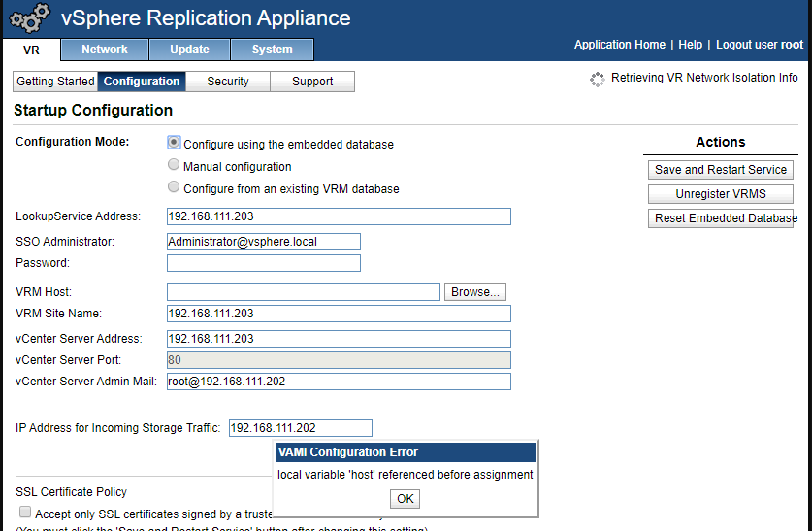Click Logout user root link

[x=760, y=45]
